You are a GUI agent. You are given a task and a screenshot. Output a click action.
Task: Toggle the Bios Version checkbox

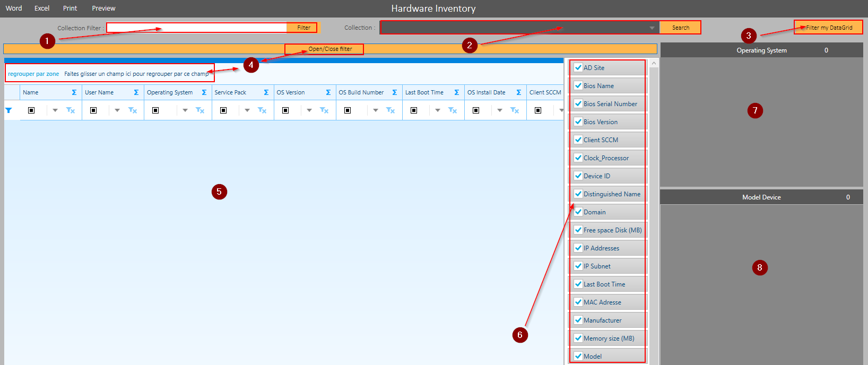click(578, 121)
